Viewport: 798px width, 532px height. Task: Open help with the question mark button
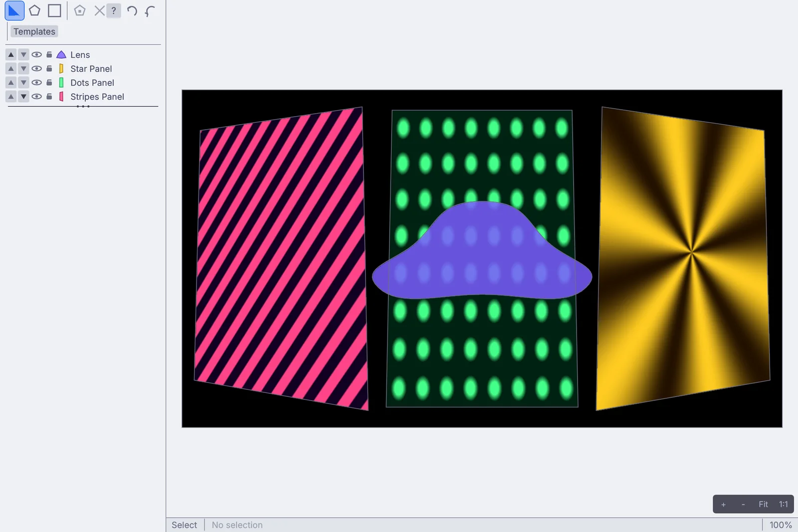(x=114, y=10)
